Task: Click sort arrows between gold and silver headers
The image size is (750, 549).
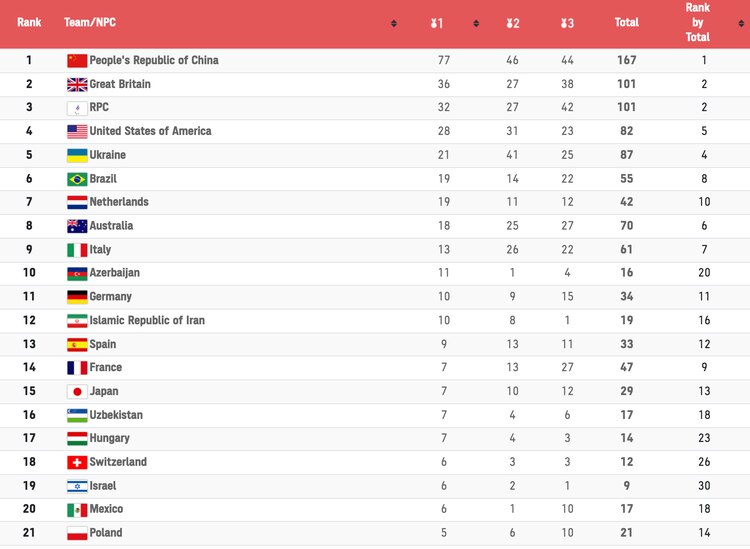Action: 475,22
